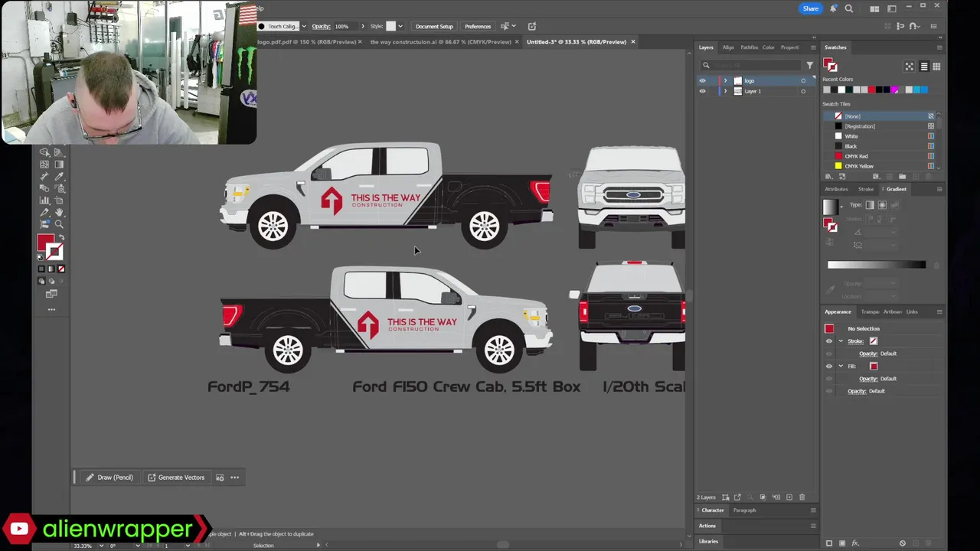Collapse the Stroke attribute row
Screen dimensions: 980x551
coord(841,341)
